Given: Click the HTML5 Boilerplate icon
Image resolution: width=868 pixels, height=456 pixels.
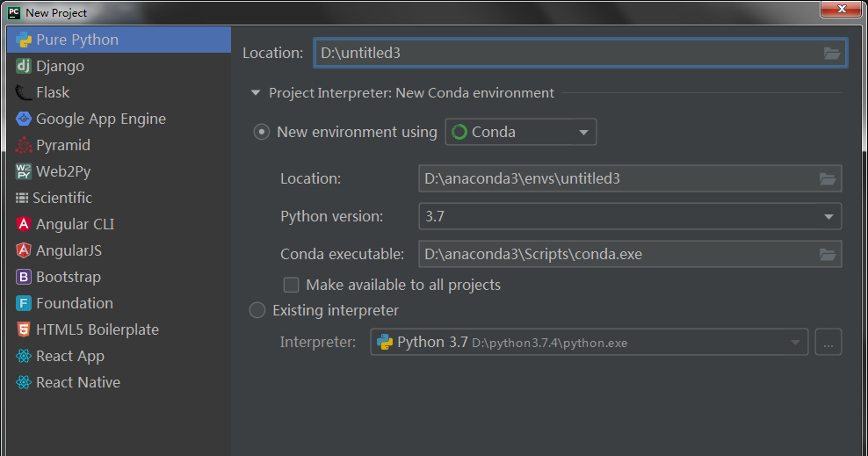Looking at the screenshot, I should pos(24,329).
